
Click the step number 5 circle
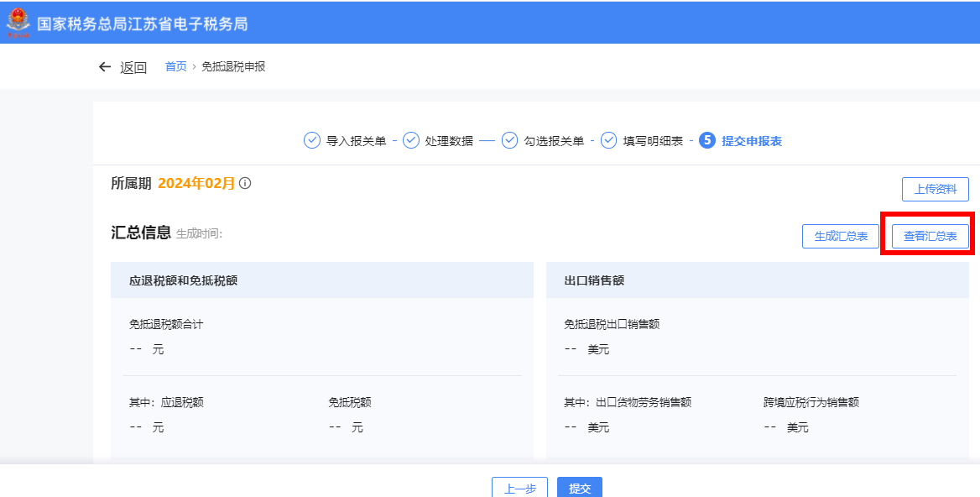[x=706, y=140]
